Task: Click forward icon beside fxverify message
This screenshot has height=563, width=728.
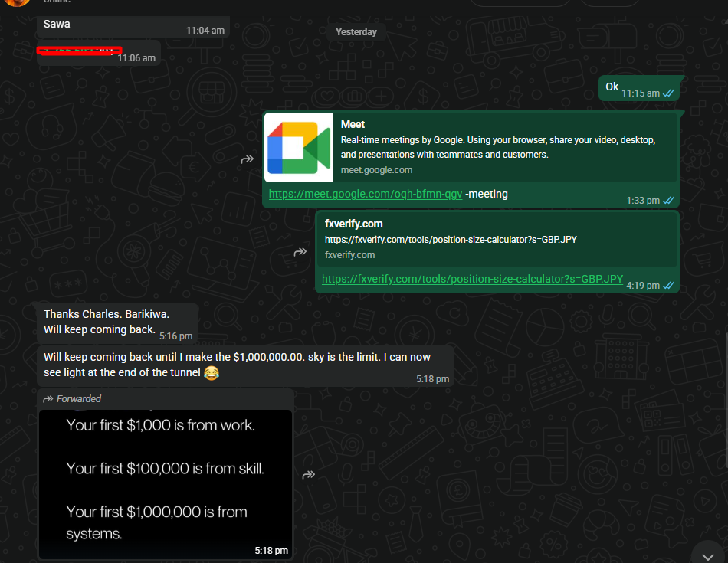Action: coord(300,252)
